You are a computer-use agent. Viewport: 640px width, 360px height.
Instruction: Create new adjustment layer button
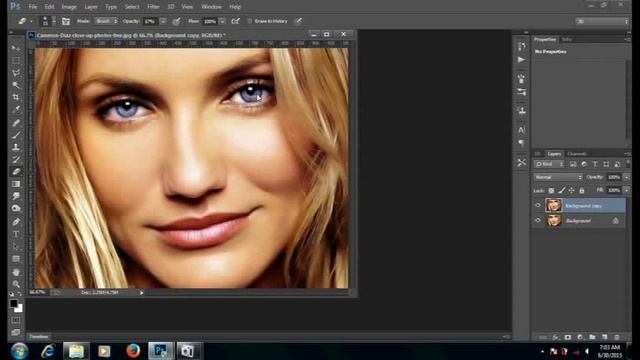580,337
